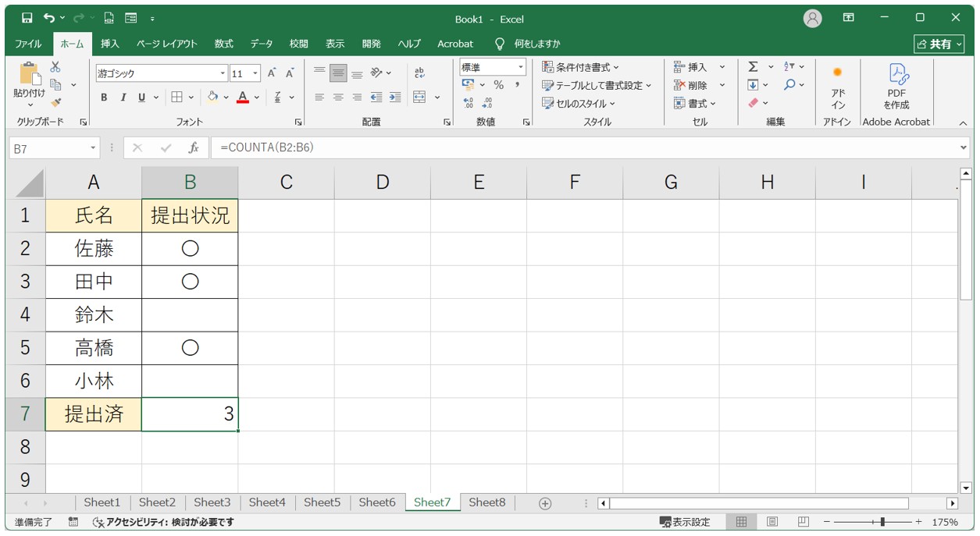The height and width of the screenshot is (536, 980).
Task: Click the Copy icon in clipboard group
Action: click(x=56, y=84)
